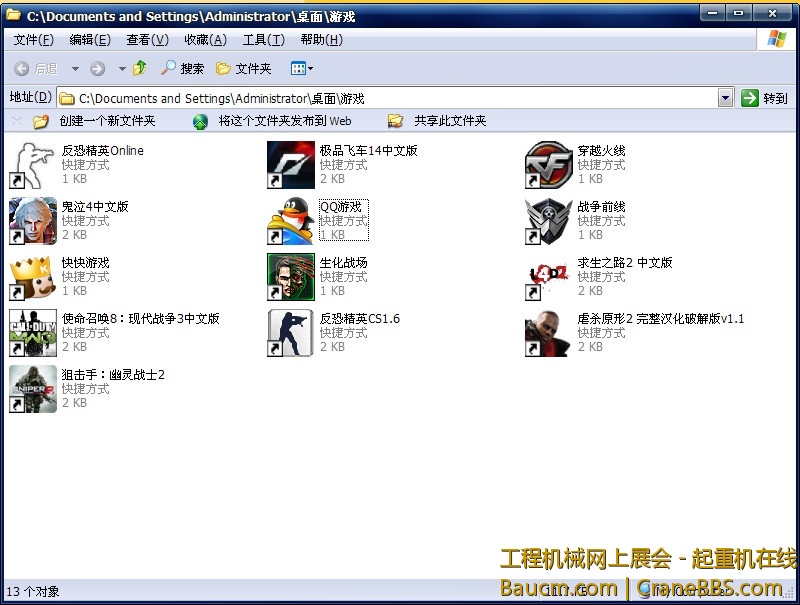Click the 快快游戏 crown icon

[x=33, y=277]
